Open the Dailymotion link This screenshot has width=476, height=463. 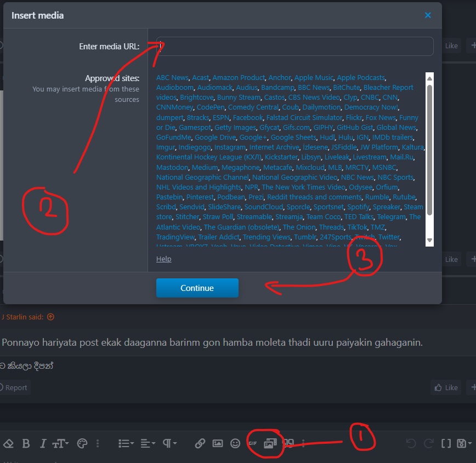321,107
